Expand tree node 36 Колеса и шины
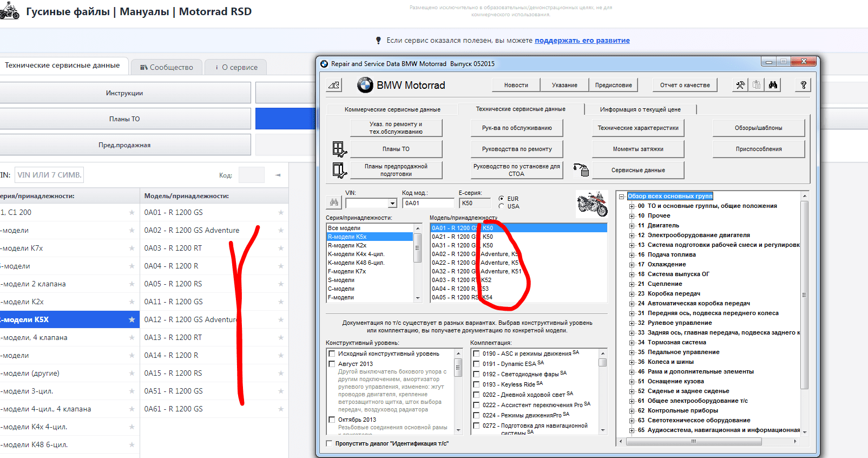This screenshot has height=458, width=868. point(632,362)
